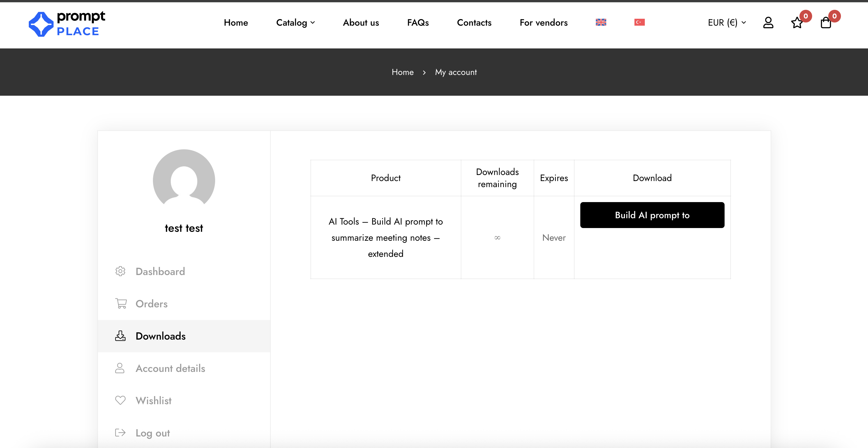
Task: Click the infinity downloads remaining value
Action: point(497,238)
